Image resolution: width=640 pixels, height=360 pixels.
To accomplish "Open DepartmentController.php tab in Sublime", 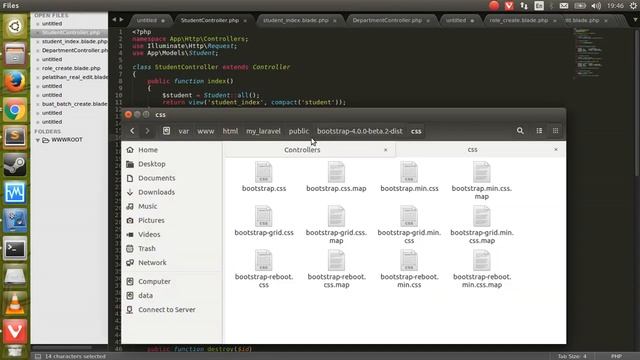I will (x=387, y=20).
